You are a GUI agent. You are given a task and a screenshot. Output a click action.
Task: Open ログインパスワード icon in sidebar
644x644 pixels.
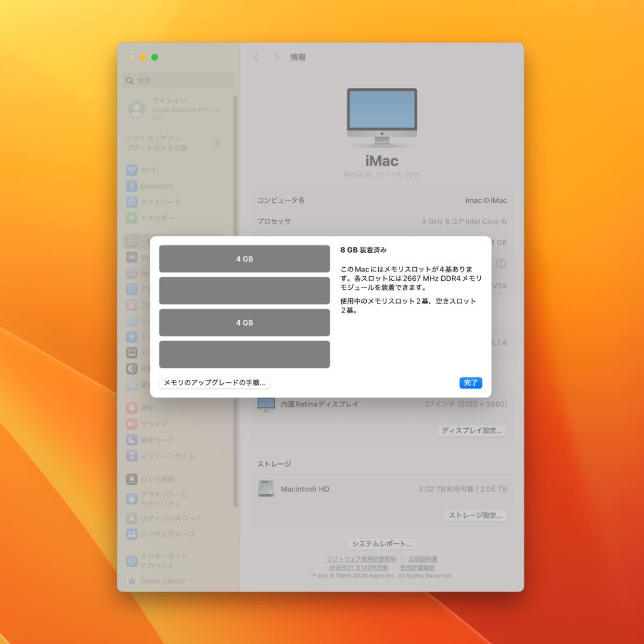(x=131, y=518)
